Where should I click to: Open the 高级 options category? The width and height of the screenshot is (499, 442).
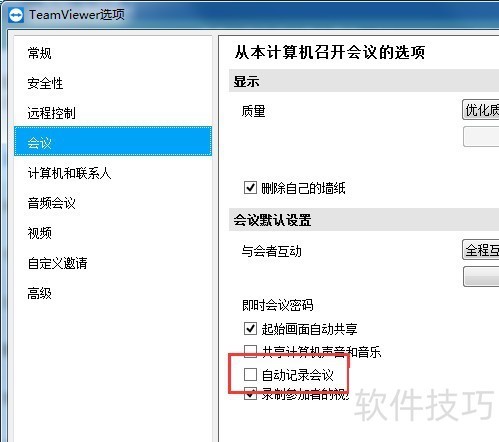click(x=39, y=293)
